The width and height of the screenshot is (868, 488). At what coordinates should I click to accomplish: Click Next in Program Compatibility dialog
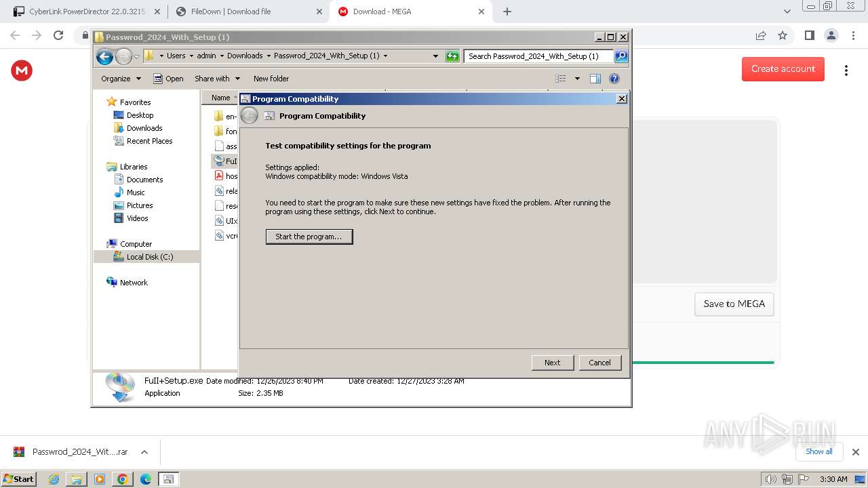point(553,363)
